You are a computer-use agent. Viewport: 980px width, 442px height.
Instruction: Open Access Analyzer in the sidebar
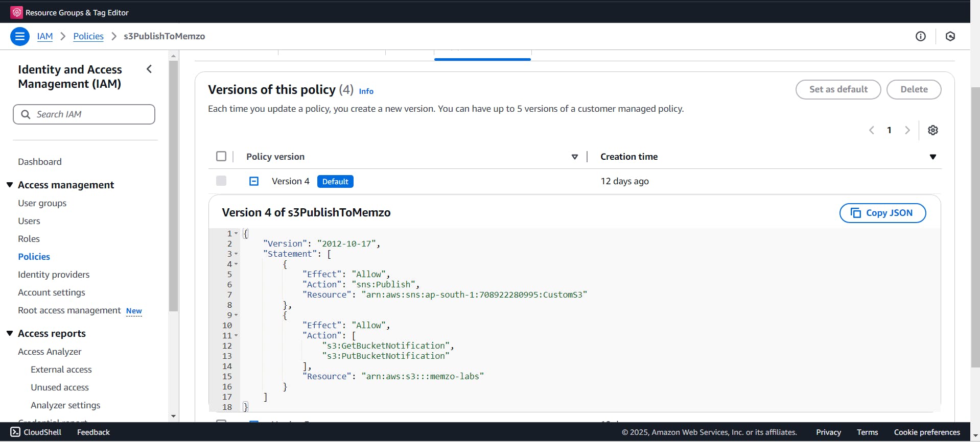tap(50, 352)
